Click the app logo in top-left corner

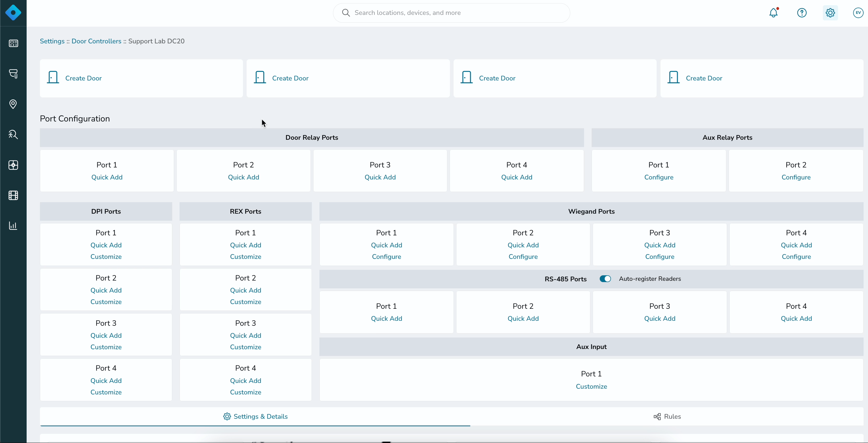tap(13, 13)
